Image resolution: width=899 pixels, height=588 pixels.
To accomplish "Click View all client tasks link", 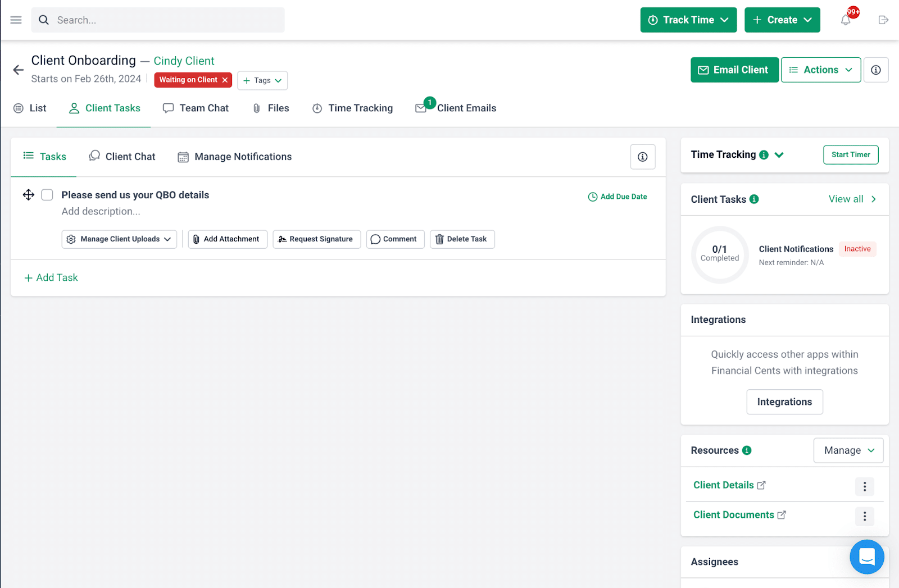I will tap(852, 199).
